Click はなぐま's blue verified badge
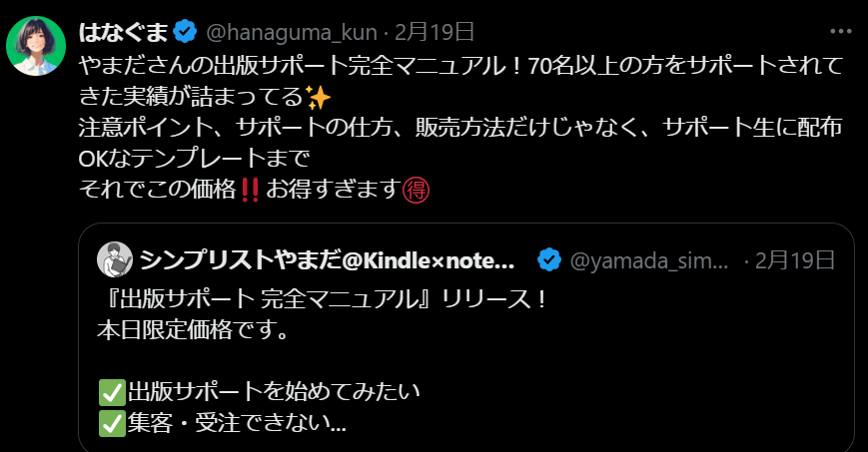 [x=185, y=32]
